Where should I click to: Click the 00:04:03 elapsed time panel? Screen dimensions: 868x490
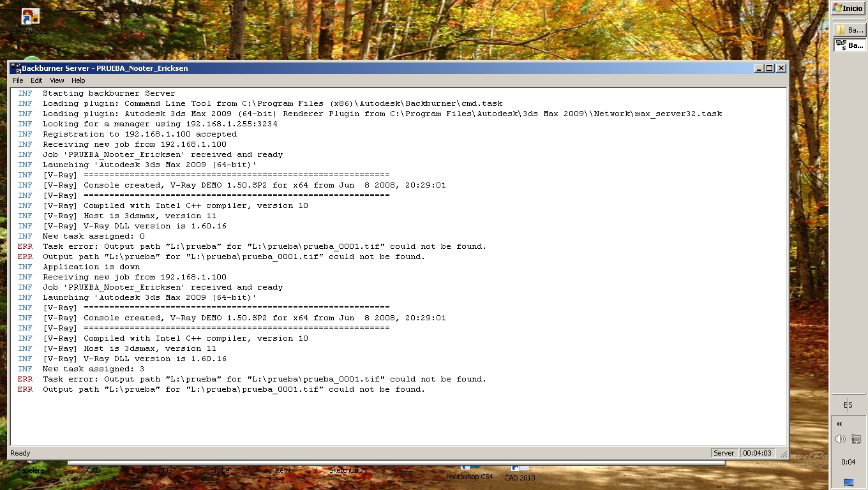point(757,453)
